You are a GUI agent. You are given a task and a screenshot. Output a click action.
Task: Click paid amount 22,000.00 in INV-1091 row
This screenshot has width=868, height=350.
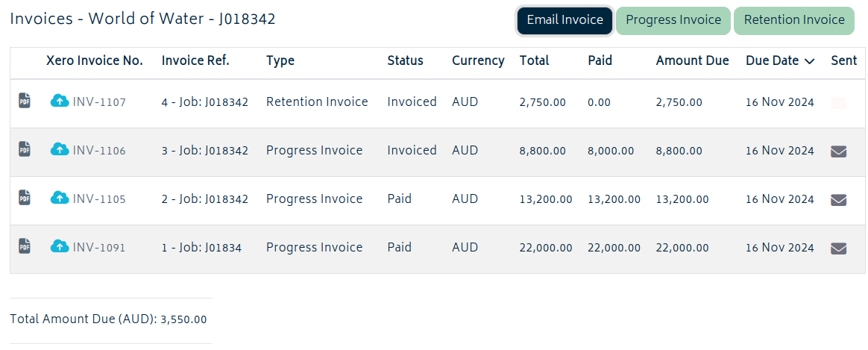(x=614, y=248)
